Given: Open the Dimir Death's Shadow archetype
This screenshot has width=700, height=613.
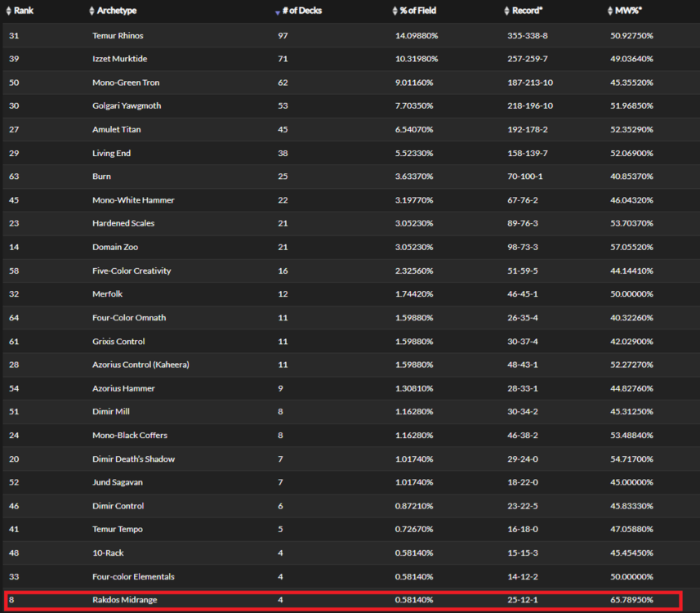Looking at the screenshot, I should (133, 459).
